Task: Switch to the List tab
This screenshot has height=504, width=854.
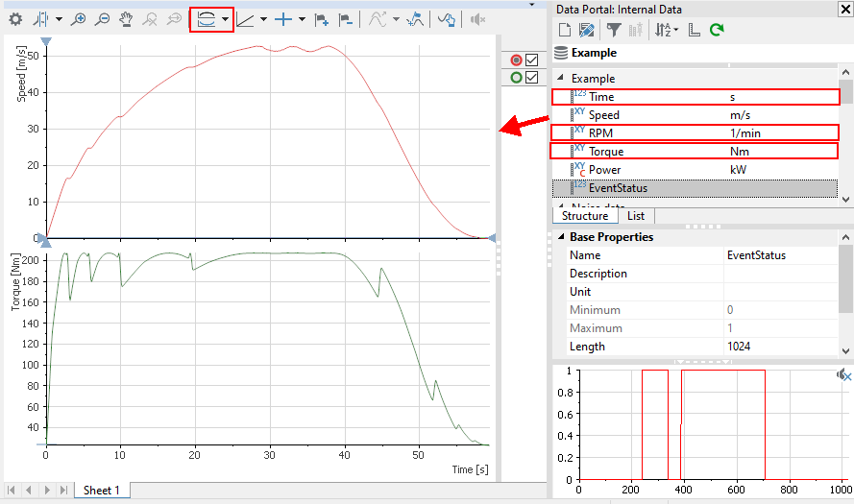Action: coord(635,216)
